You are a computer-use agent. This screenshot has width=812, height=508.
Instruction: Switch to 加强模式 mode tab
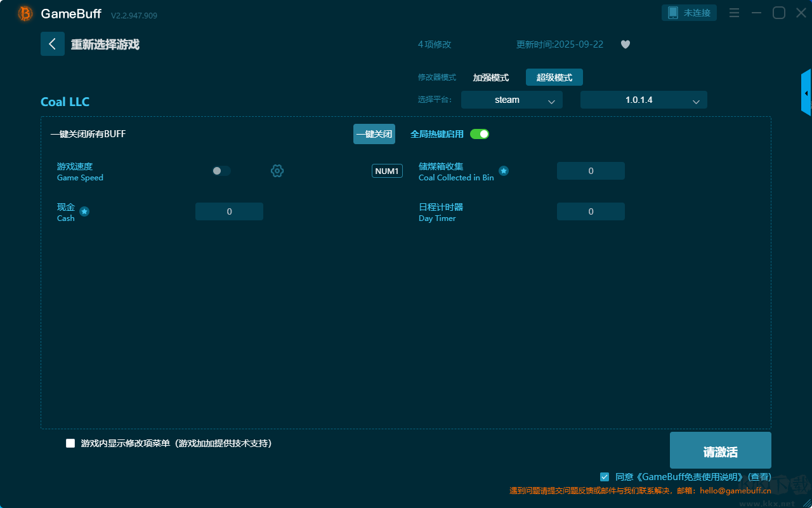[490, 77]
